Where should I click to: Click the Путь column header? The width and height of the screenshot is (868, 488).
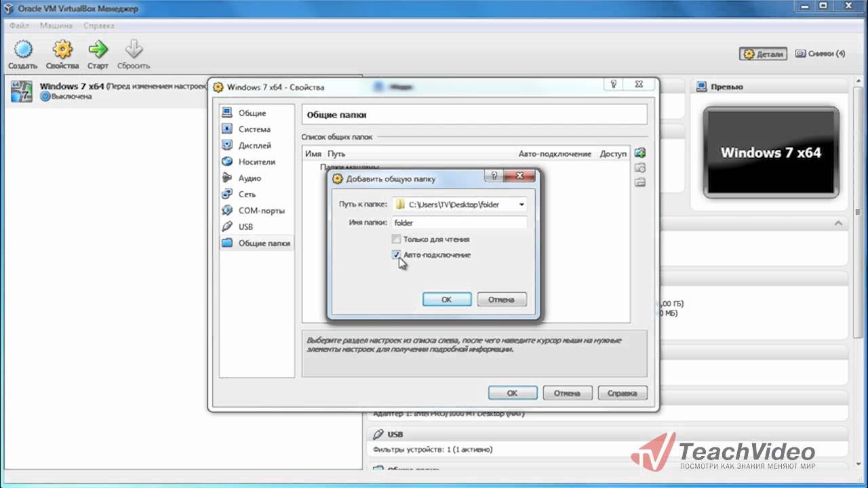point(336,154)
